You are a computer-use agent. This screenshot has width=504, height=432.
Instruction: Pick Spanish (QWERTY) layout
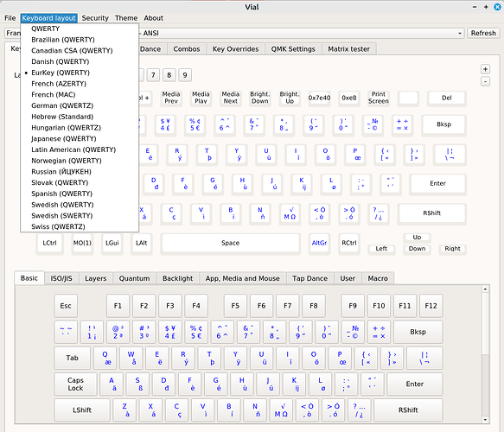(80, 194)
